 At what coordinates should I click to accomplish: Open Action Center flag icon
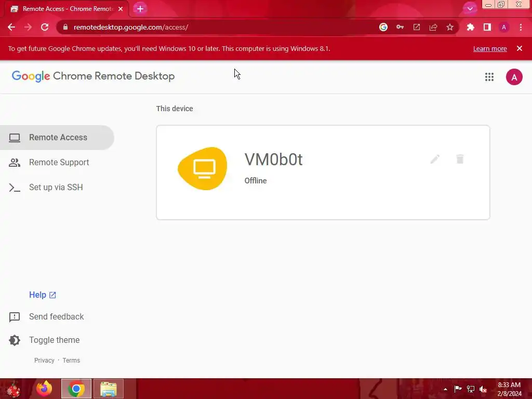point(458,389)
